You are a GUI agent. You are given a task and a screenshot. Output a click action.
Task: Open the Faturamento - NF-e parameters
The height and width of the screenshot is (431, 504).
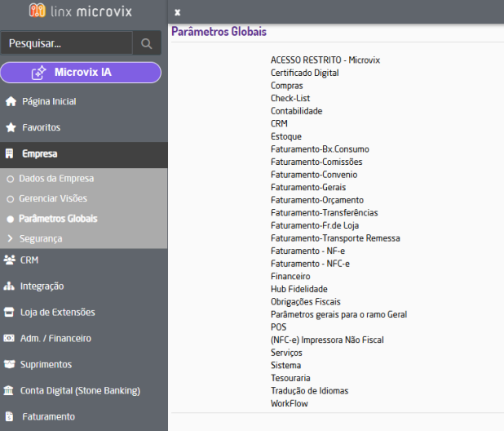coord(307,251)
